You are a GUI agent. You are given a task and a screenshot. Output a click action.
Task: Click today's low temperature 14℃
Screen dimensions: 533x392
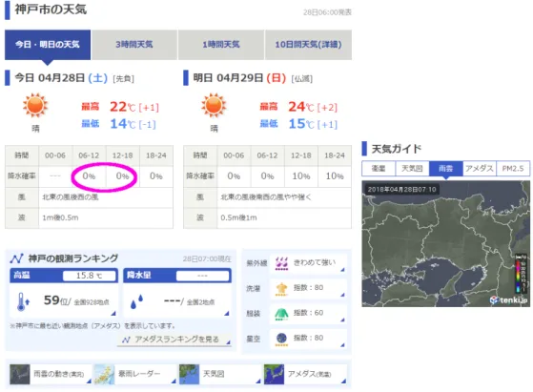122,124
